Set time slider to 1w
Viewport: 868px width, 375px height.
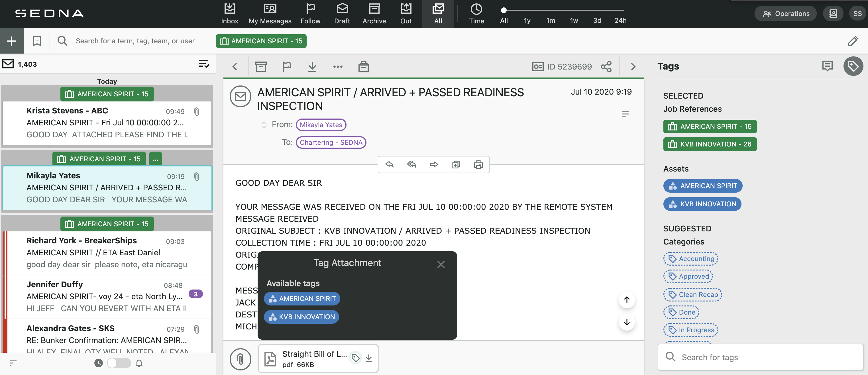574,20
